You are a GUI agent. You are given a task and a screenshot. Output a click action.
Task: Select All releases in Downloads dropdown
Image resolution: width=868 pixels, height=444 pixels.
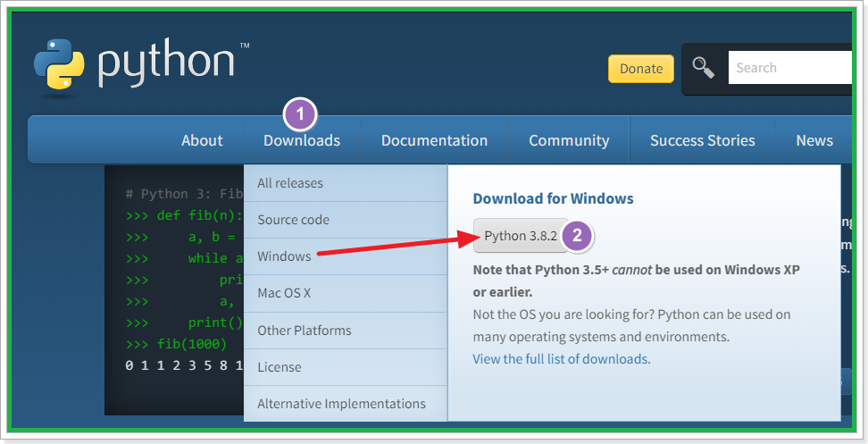click(x=346, y=183)
